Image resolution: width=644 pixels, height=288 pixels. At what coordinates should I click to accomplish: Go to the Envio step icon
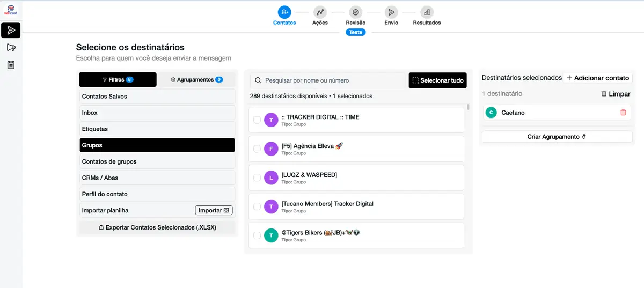coord(391,12)
